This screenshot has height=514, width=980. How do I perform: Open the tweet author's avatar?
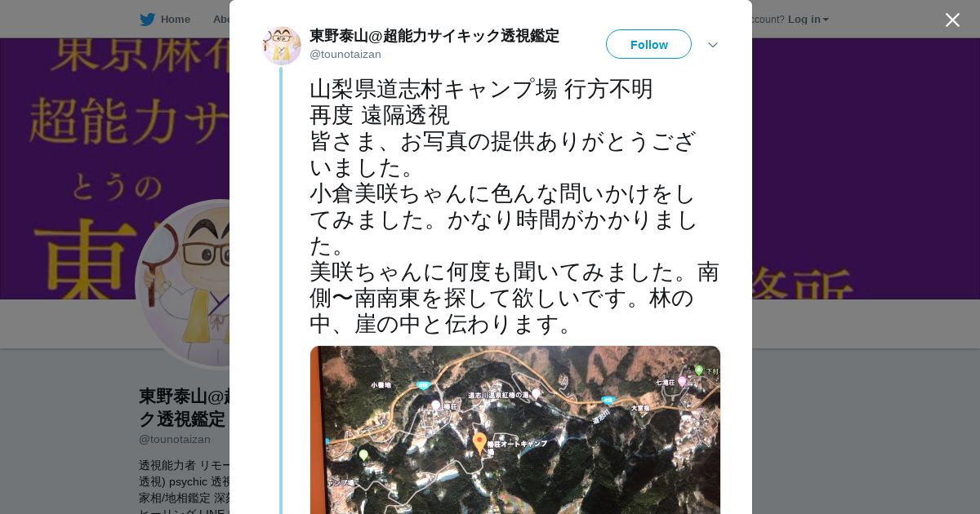[282, 45]
